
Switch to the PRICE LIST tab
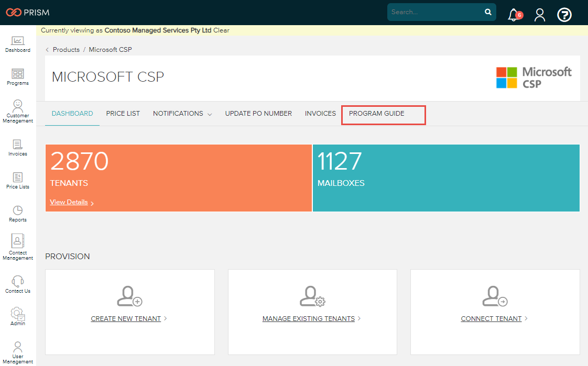[123, 113]
